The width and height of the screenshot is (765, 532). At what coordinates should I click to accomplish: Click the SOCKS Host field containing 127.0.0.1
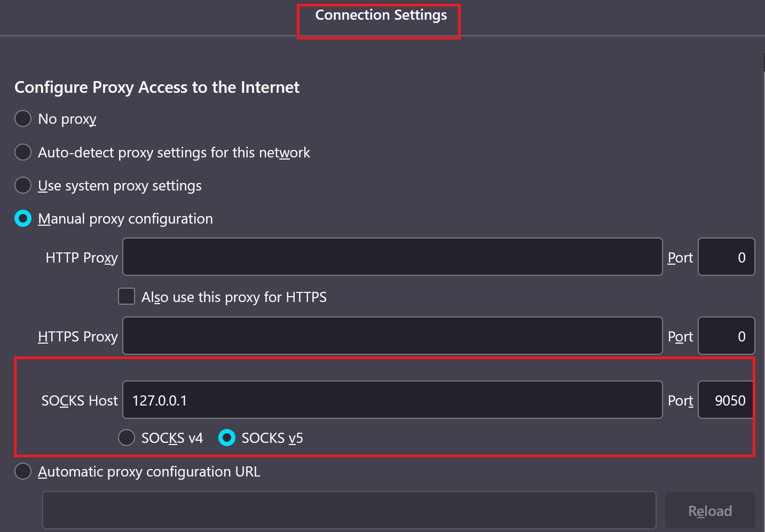pos(392,400)
